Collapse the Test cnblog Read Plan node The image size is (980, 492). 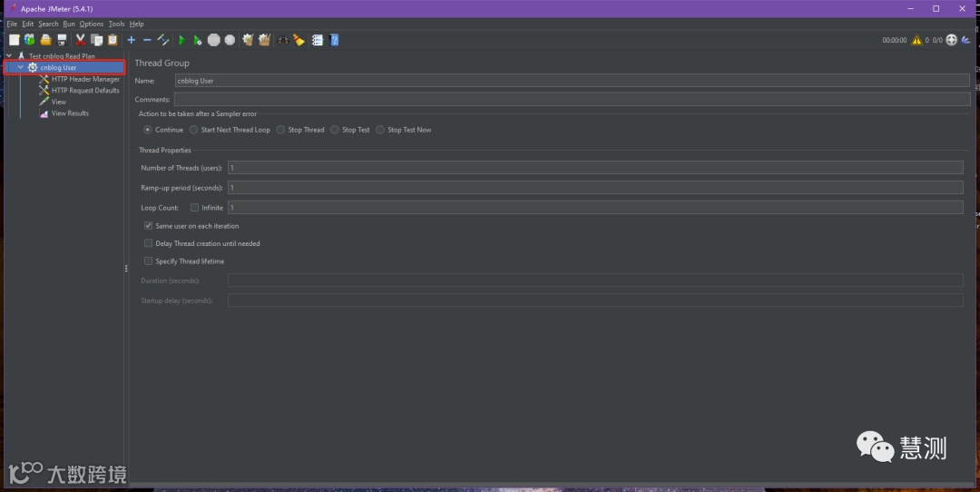click(9, 55)
